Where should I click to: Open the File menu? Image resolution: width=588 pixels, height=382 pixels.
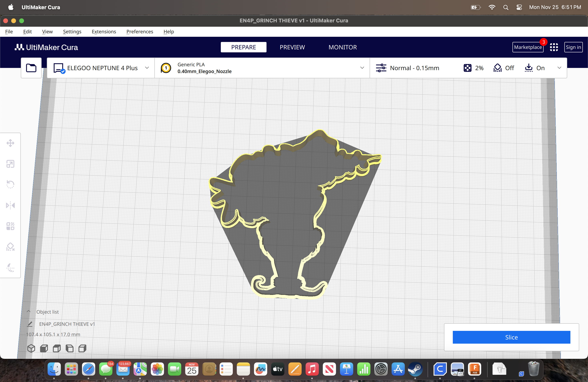(9, 32)
